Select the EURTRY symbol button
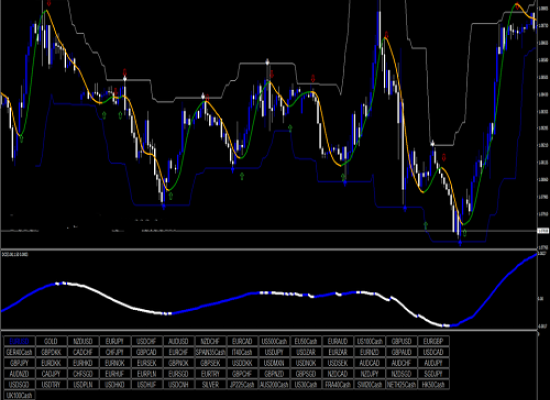The width and height of the screenshot is (550, 400). click(210, 374)
